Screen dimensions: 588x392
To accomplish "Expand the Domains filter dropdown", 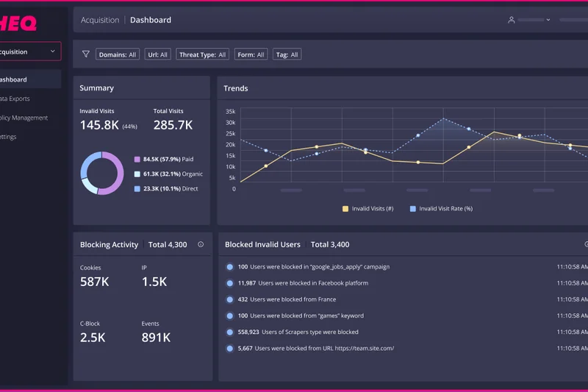I will click(x=118, y=54).
